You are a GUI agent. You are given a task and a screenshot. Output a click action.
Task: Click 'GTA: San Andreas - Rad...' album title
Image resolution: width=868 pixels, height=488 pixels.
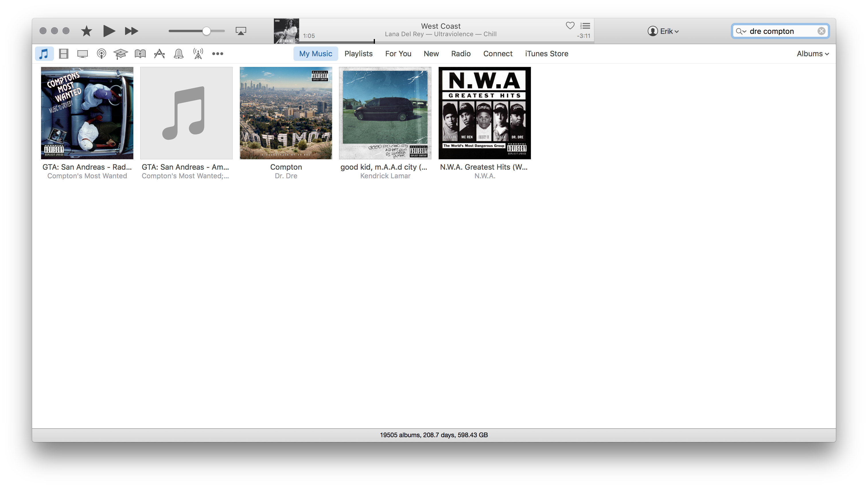87,167
